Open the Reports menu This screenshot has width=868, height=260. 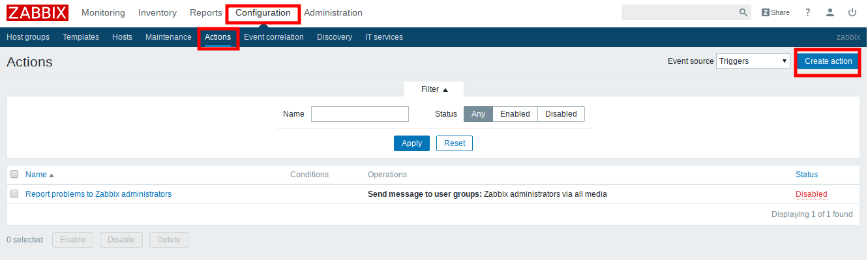click(206, 12)
